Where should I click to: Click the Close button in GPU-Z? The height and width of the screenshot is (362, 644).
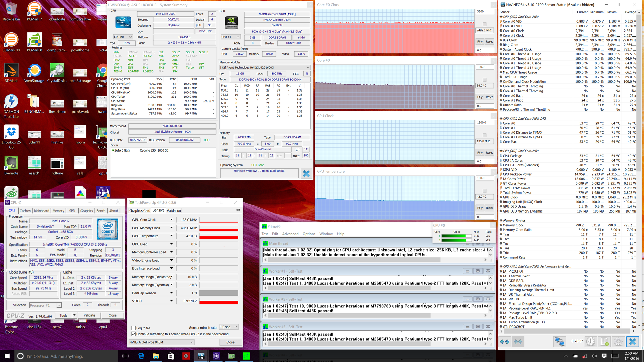[230, 342]
